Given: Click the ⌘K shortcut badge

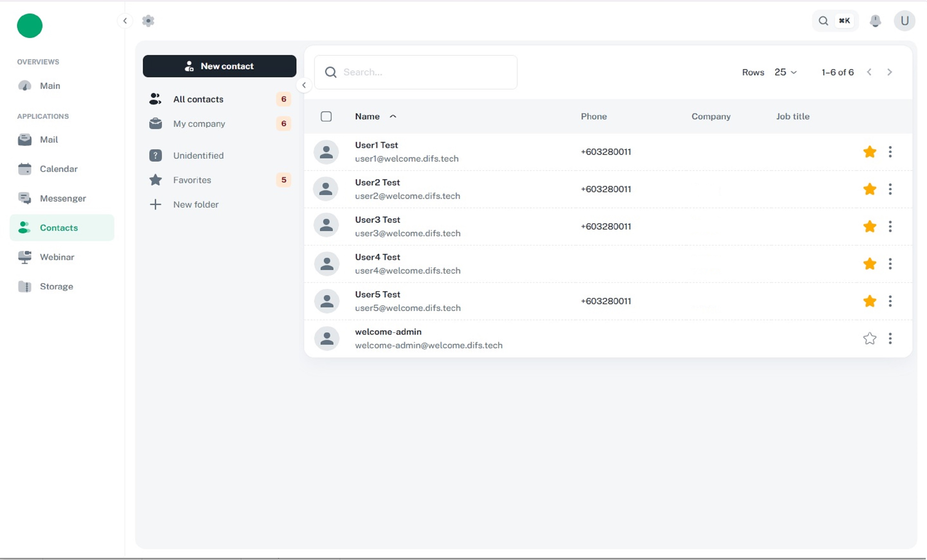Looking at the screenshot, I should pyautogui.click(x=844, y=21).
